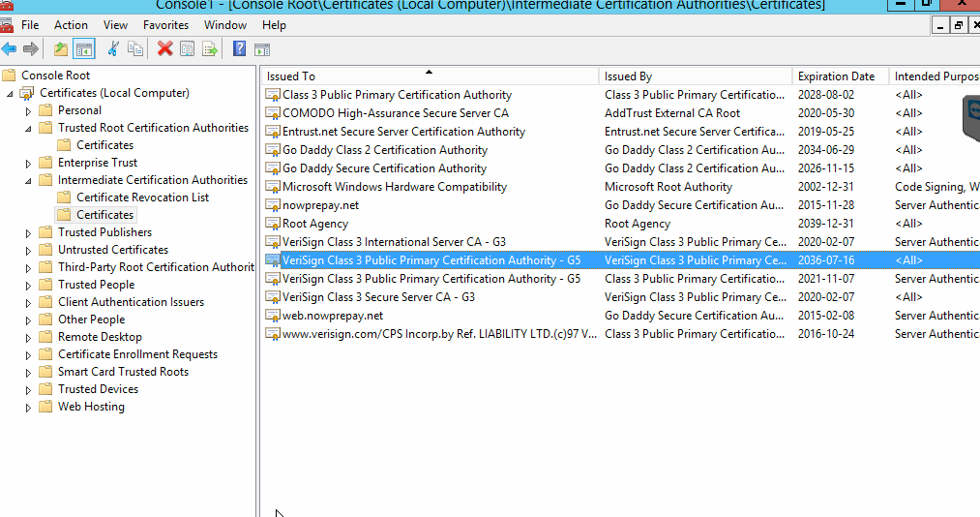The width and height of the screenshot is (980, 517).
Task: Click the Copy toolbar icon
Action: coord(135,48)
